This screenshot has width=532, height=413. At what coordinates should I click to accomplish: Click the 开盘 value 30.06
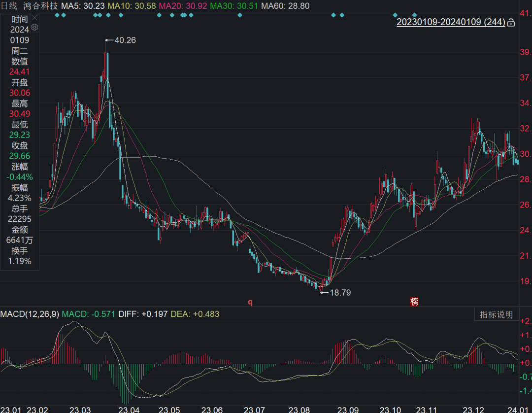(x=20, y=93)
